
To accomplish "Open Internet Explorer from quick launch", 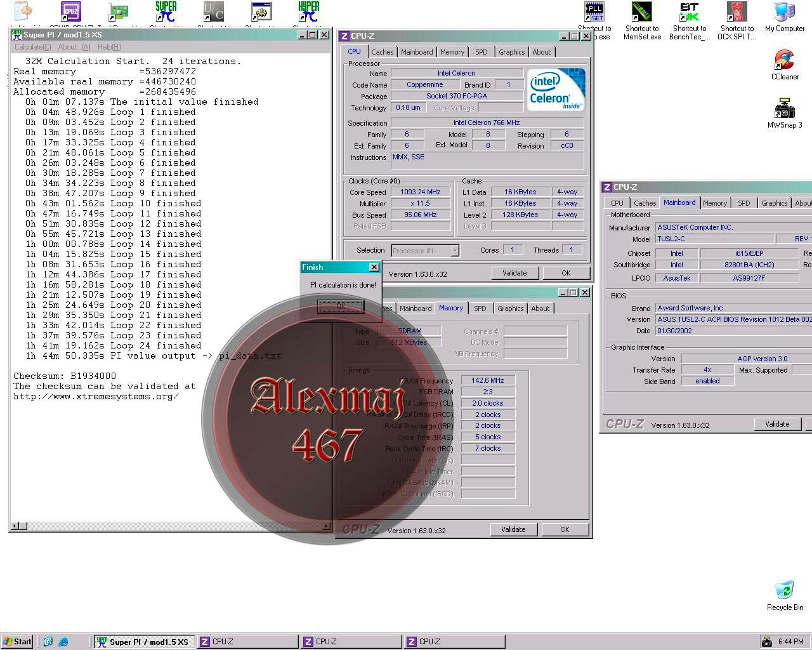I will click(x=63, y=642).
